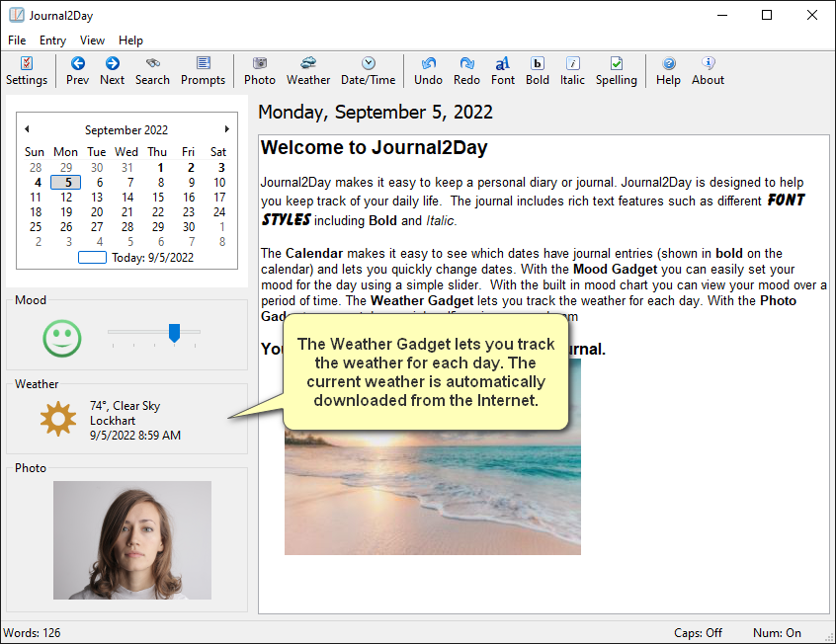836x644 pixels.
Task: Select October 8 on the calendar
Action: pos(221,242)
